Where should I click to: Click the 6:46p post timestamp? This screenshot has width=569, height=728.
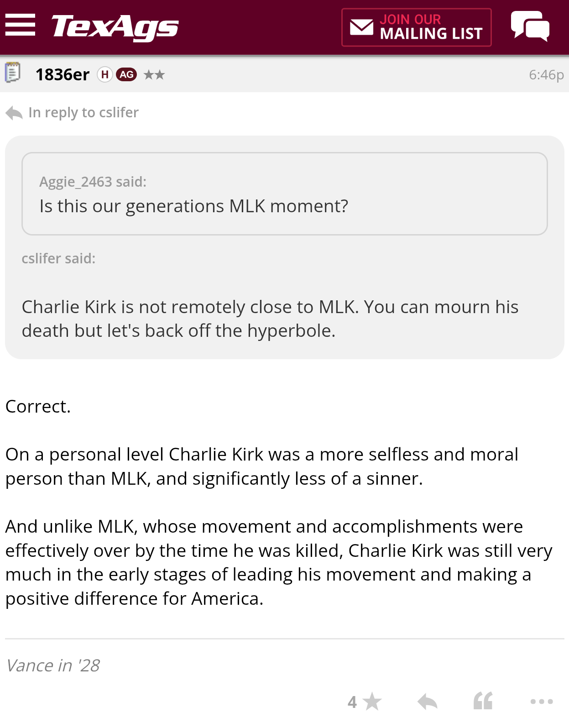coord(546,74)
